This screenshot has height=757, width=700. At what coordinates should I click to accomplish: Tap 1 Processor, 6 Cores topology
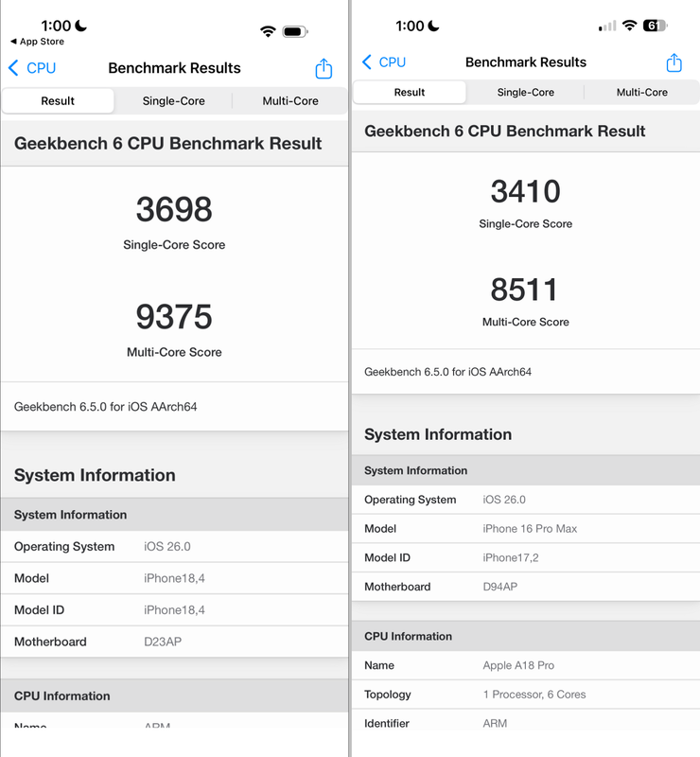coord(534,695)
